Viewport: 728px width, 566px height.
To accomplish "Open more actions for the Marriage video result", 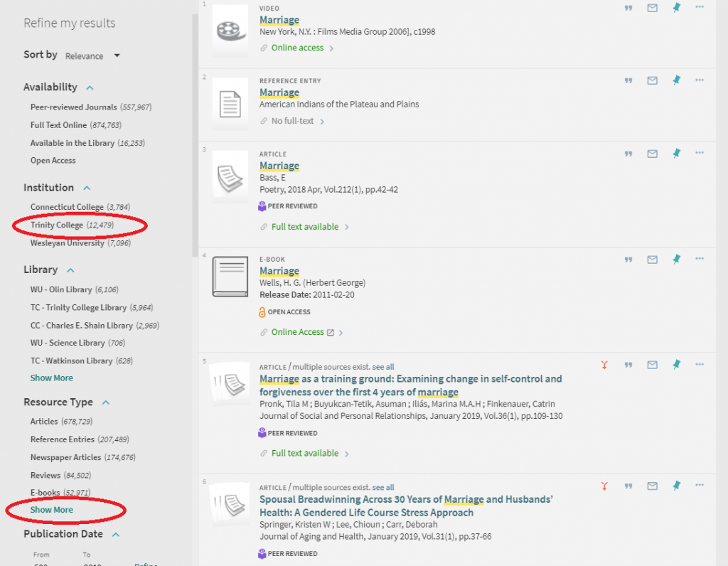I will [x=700, y=7].
